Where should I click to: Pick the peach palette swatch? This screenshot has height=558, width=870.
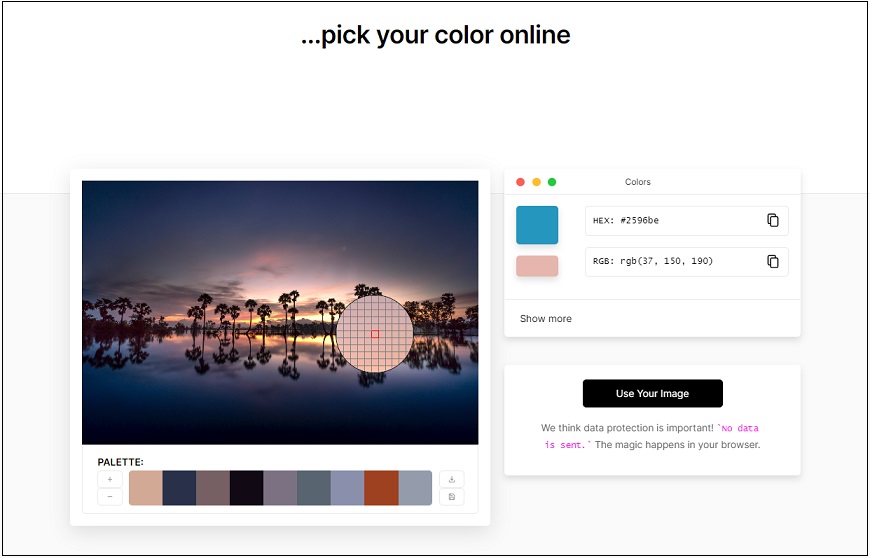click(146, 488)
